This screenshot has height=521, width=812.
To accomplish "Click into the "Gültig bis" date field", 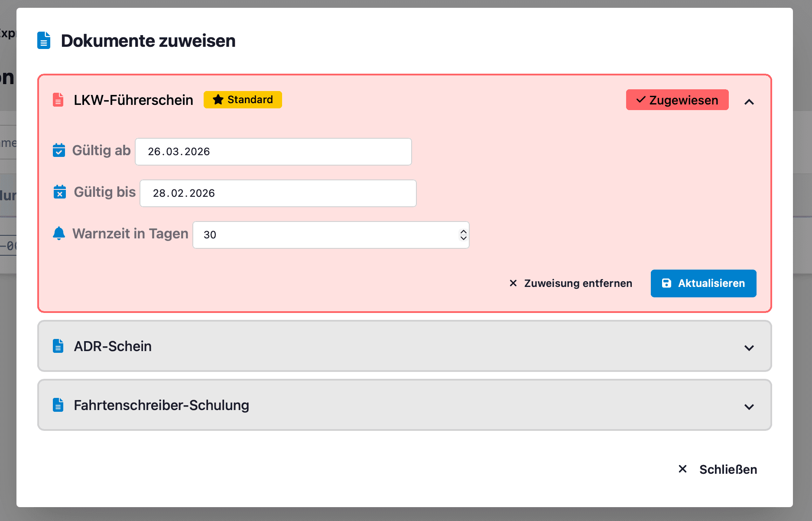I will (x=278, y=193).
